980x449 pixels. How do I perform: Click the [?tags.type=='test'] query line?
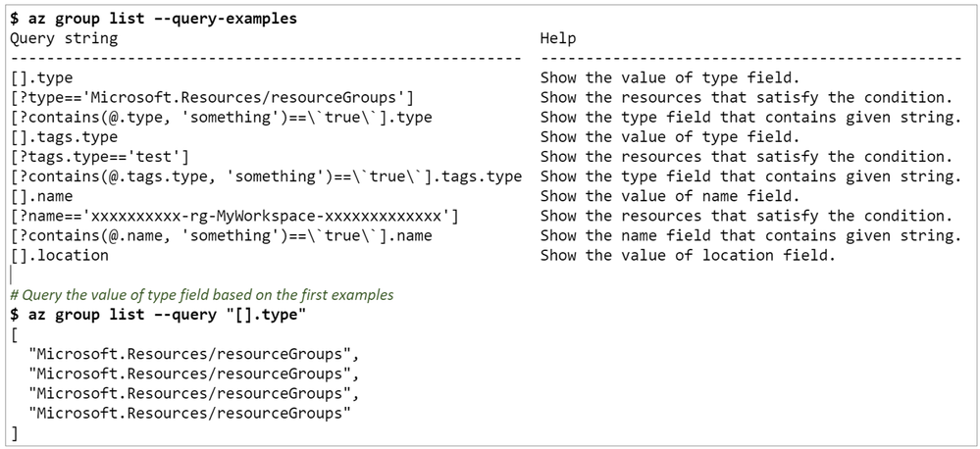tap(99, 157)
